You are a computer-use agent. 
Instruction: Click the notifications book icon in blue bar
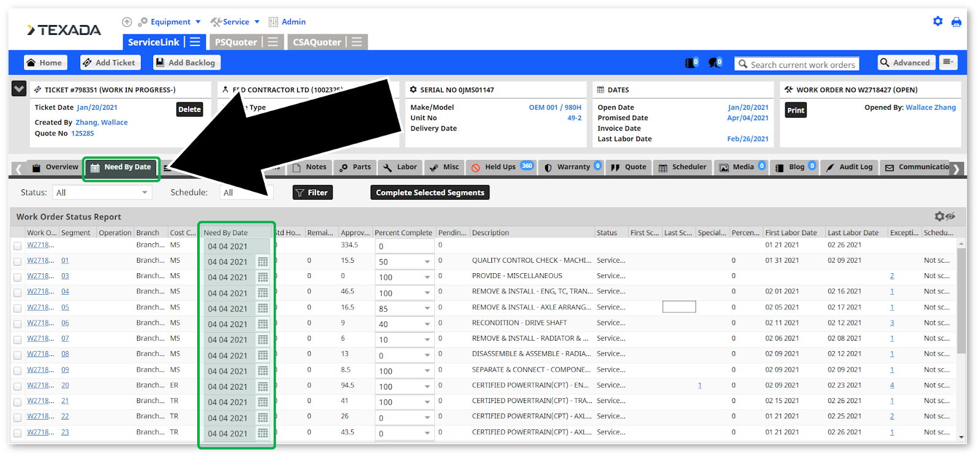pyautogui.click(x=692, y=62)
